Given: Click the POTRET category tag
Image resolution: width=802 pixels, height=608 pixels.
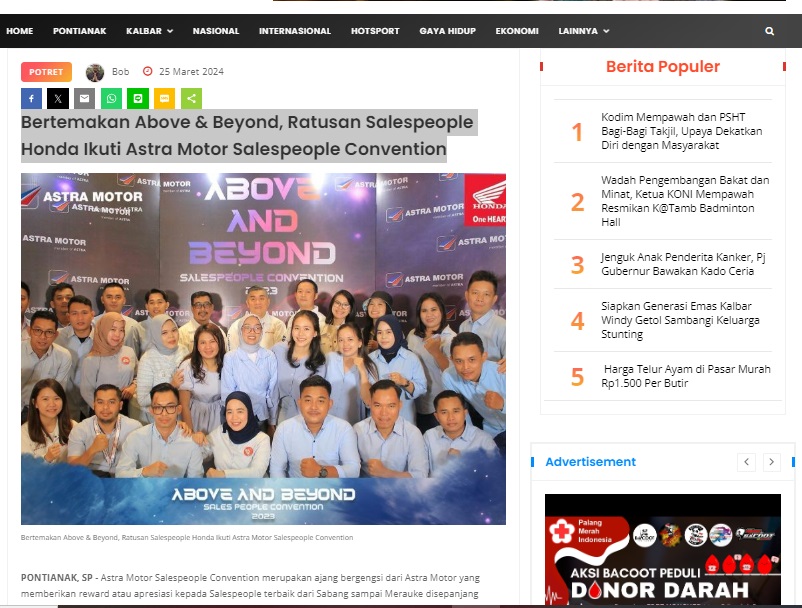Looking at the screenshot, I should click(x=46, y=72).
